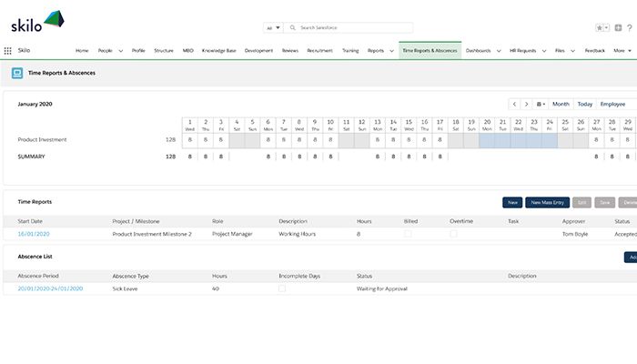The image size is (637, 364).
Task: Open the Help question mark icon
Action: tap(630, 28)
